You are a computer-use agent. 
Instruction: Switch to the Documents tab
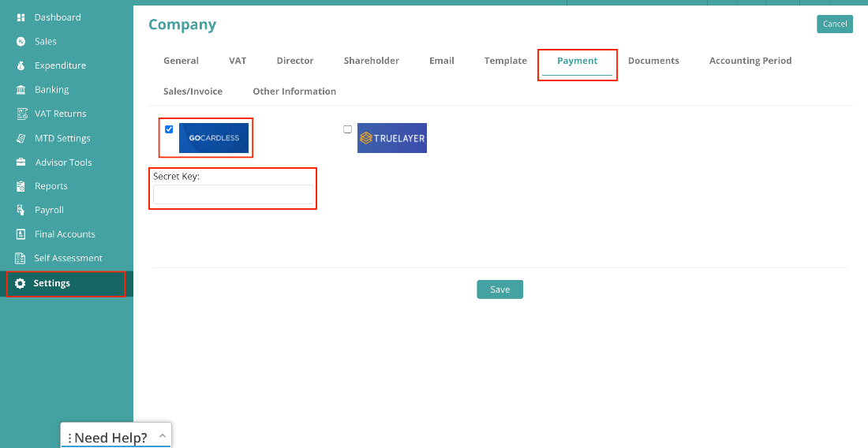click(x=653, y=61)
